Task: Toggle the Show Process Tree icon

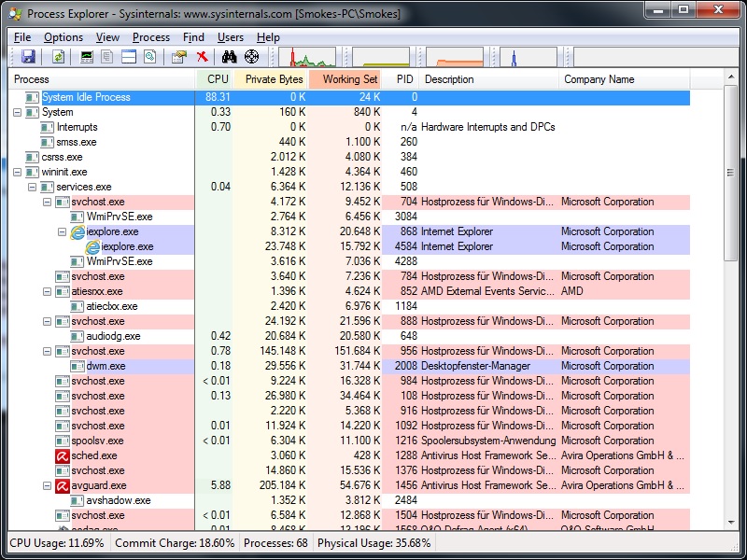Action: click(107, 57)
